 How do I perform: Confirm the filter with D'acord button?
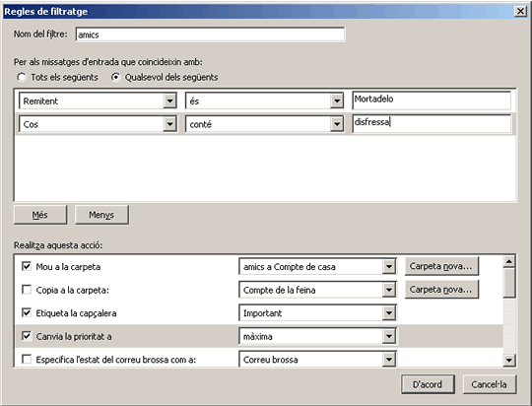tap(428, 384)
